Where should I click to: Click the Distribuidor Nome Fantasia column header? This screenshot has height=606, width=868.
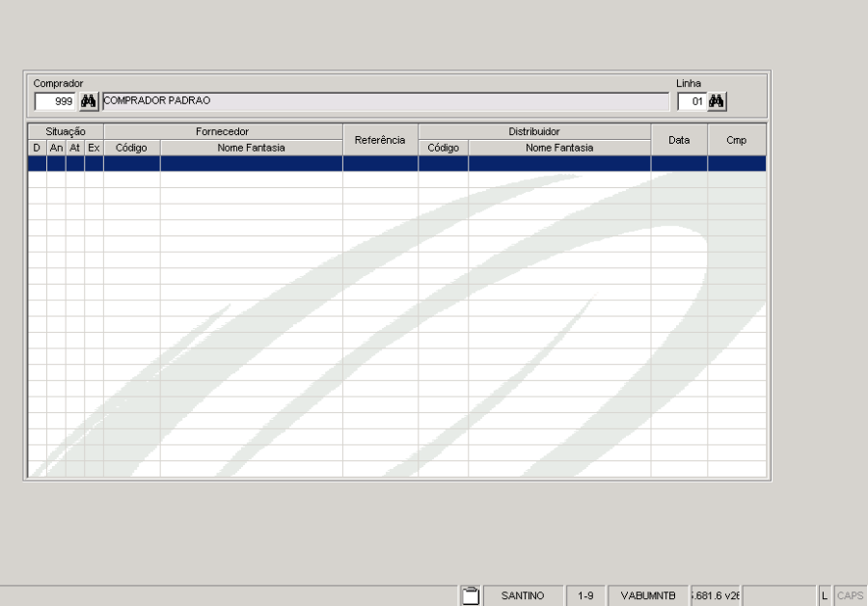pos(559,148)
